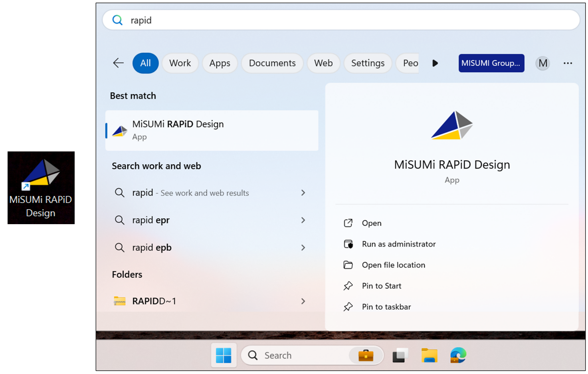
Task: Launch Microsoft Edge from the taskbar
Action: [458, 355]
